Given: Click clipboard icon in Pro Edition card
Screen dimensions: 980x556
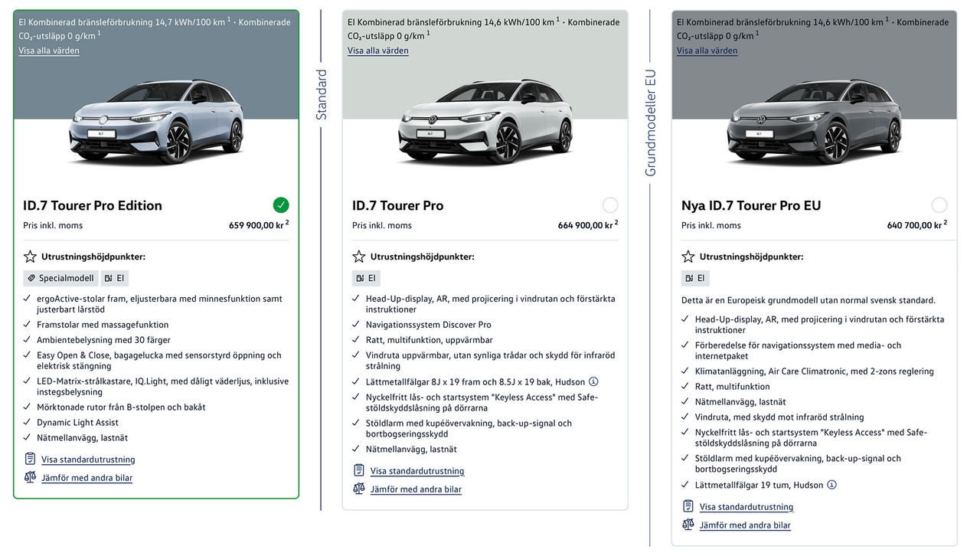Looking at the screenshot, I should (x=30, y=459).
